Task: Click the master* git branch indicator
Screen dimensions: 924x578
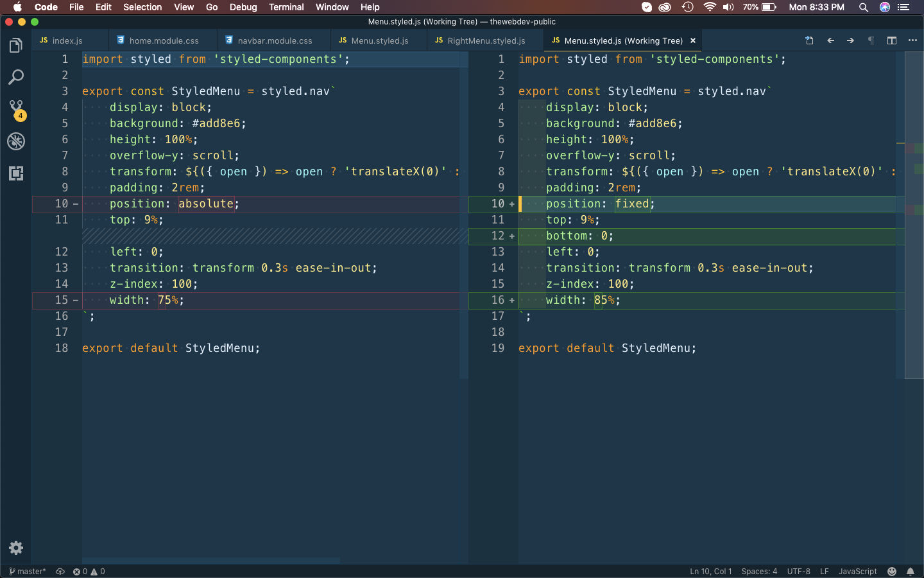Action: 28,571
